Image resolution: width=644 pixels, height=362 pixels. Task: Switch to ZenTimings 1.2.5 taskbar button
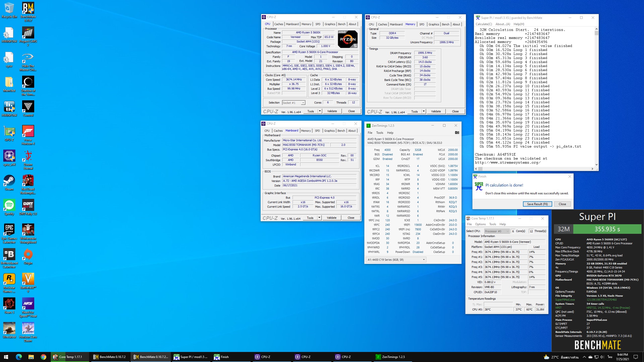pos(393,357)
